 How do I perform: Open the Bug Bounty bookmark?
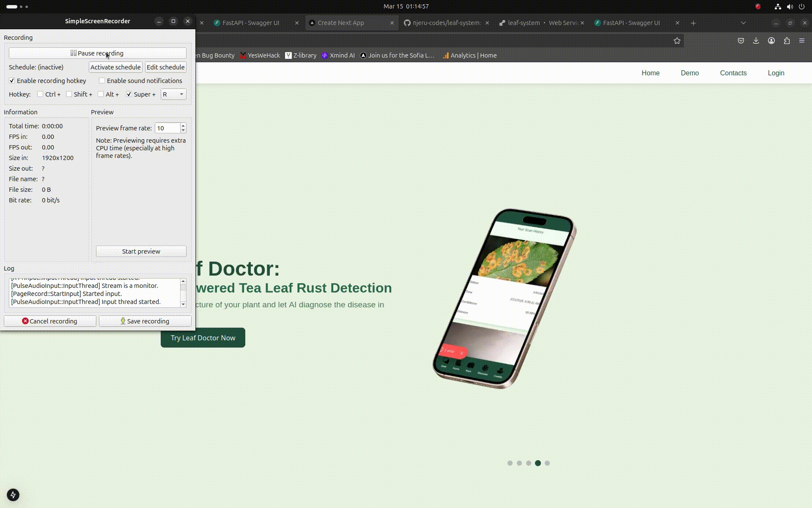tap(215, 55)
